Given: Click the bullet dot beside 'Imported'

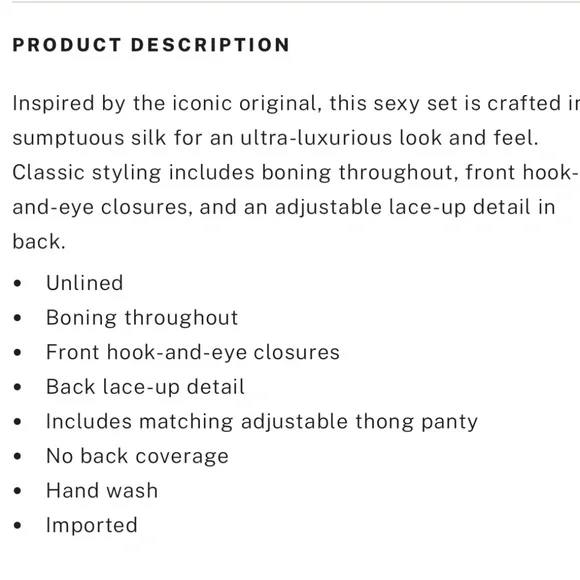Looking at the screenshot, I should point(17,525).
